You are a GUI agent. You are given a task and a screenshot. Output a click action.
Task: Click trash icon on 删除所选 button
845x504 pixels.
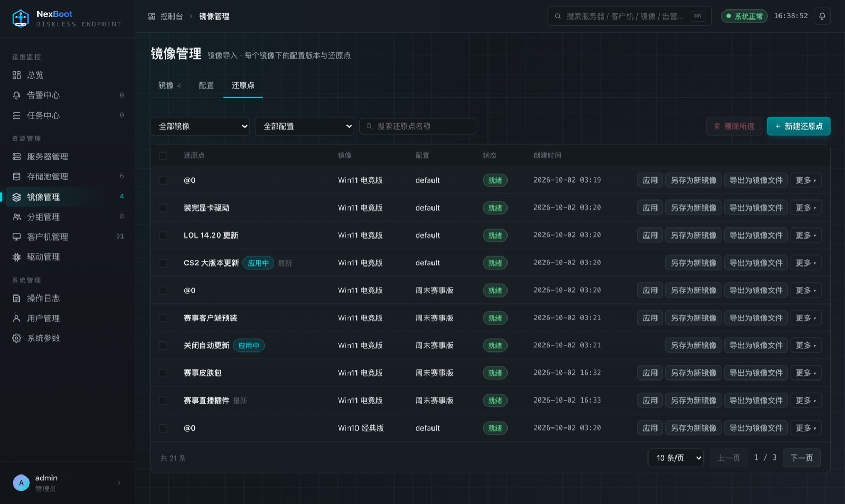pos(717,126)
